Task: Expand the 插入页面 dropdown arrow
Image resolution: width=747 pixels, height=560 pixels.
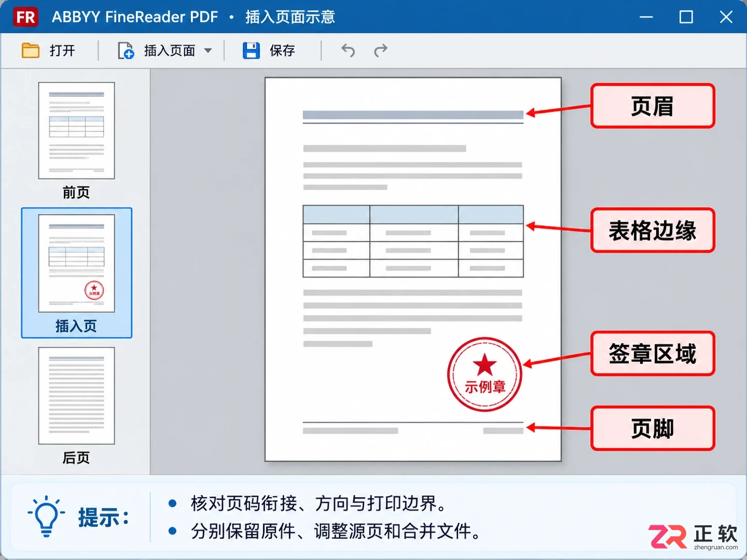Action: coord(208,50)
